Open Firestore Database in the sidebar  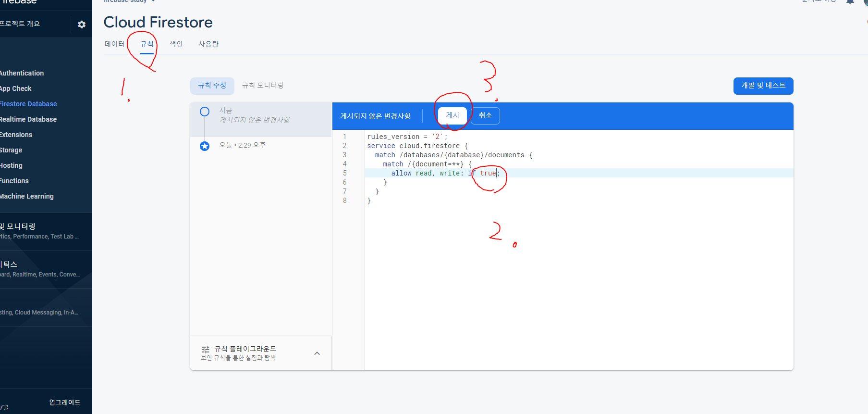click(28, 104)
